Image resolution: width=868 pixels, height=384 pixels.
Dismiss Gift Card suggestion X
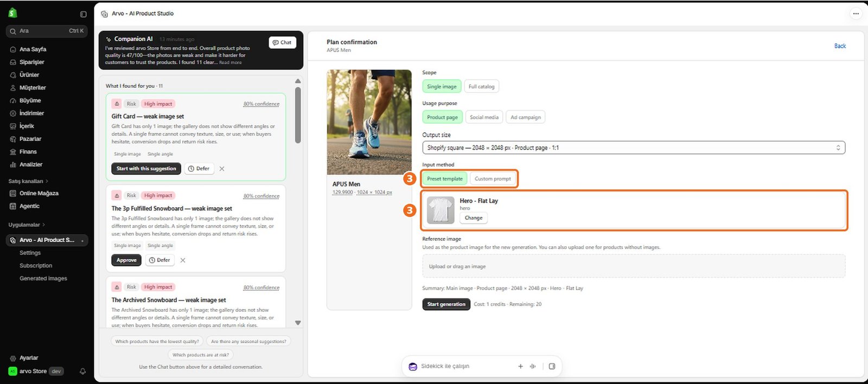coord(222,169)
